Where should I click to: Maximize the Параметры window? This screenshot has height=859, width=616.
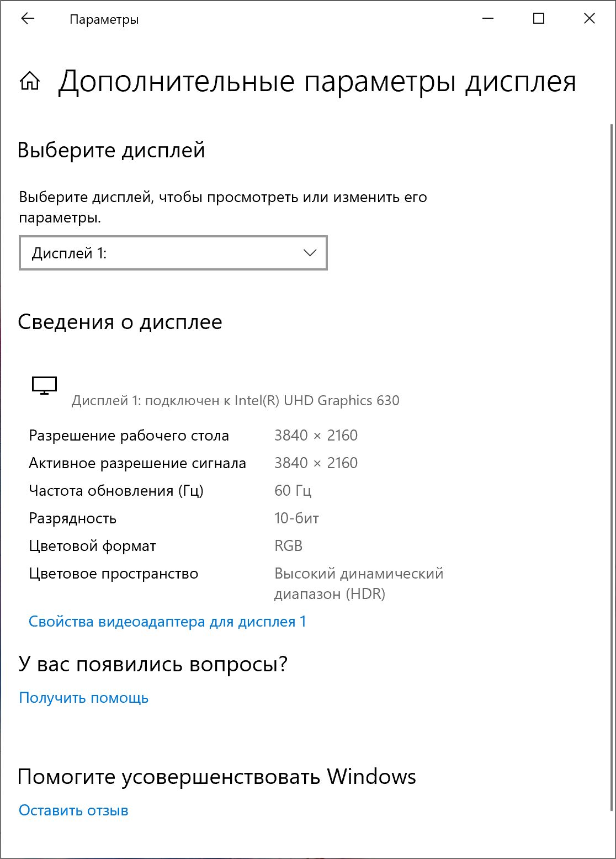pyautogui.click(x=539, y=19)
